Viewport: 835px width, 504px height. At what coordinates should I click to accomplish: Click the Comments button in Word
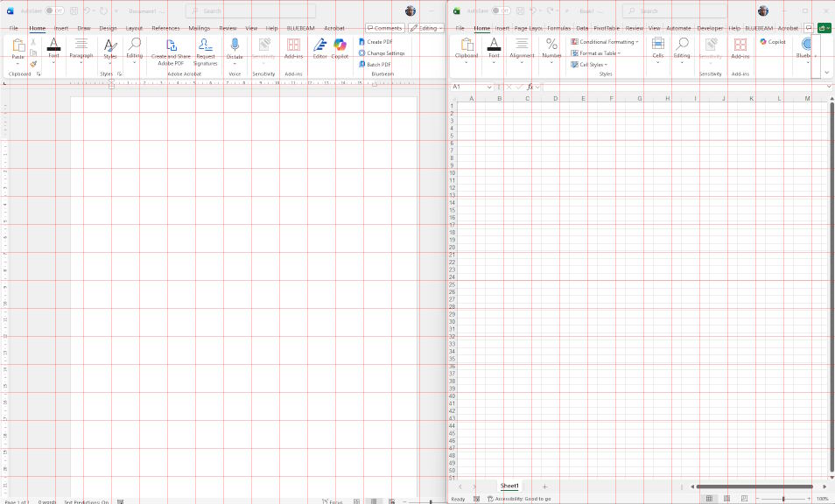click(x=384, y=28)
